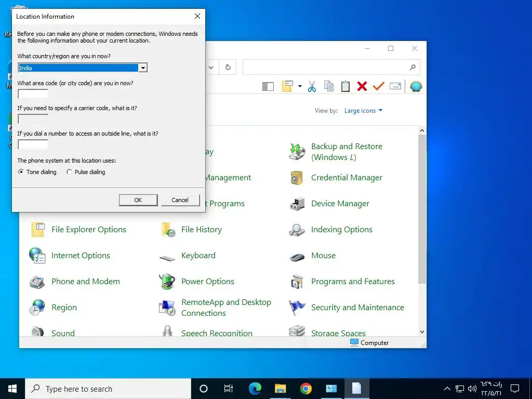532x399 pixels.
Task: Click the Properties card toolbar icon
Action: click(395, 86)
